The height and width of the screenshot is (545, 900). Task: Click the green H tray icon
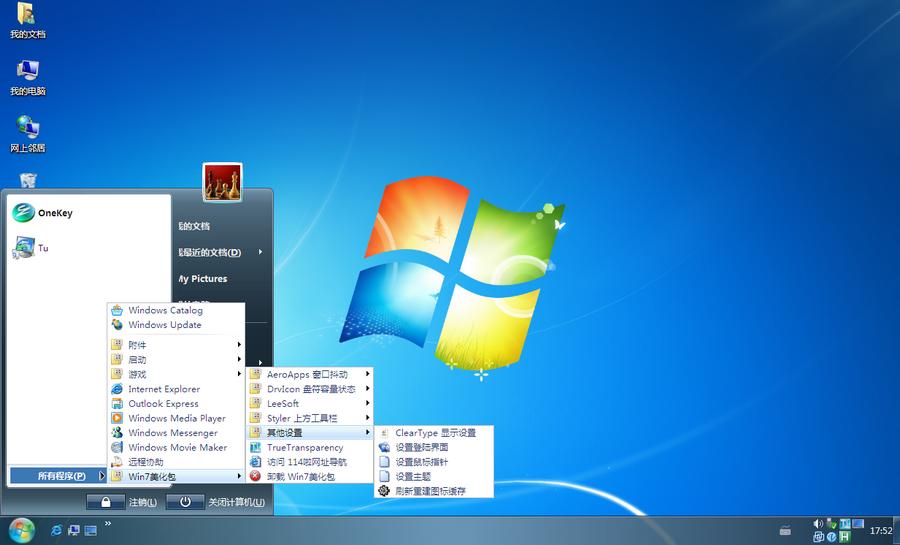pyautogui.click(x=844, y=537)
